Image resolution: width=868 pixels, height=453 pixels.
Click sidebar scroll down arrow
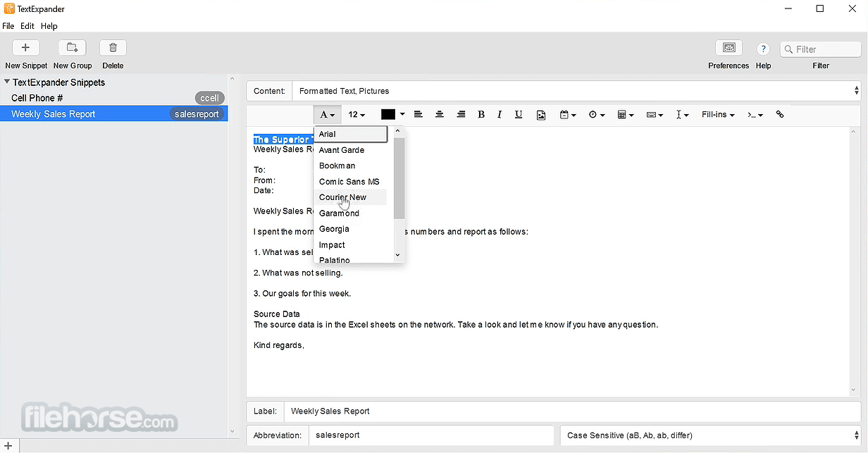click(233, 431)
